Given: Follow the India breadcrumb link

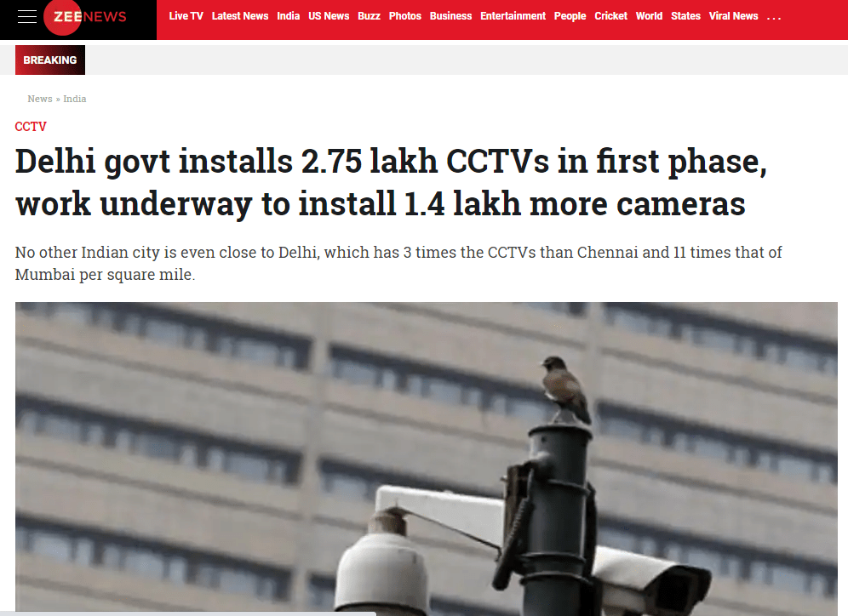Looking at the screenshot, I should pos(75,99).
